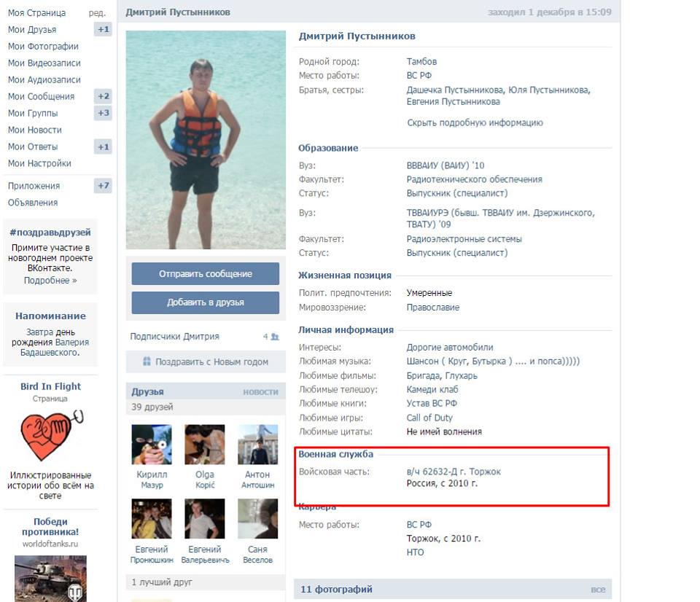Go to Мои Настройки in the sidebar
700x602 pixels.
click(39, 163)
